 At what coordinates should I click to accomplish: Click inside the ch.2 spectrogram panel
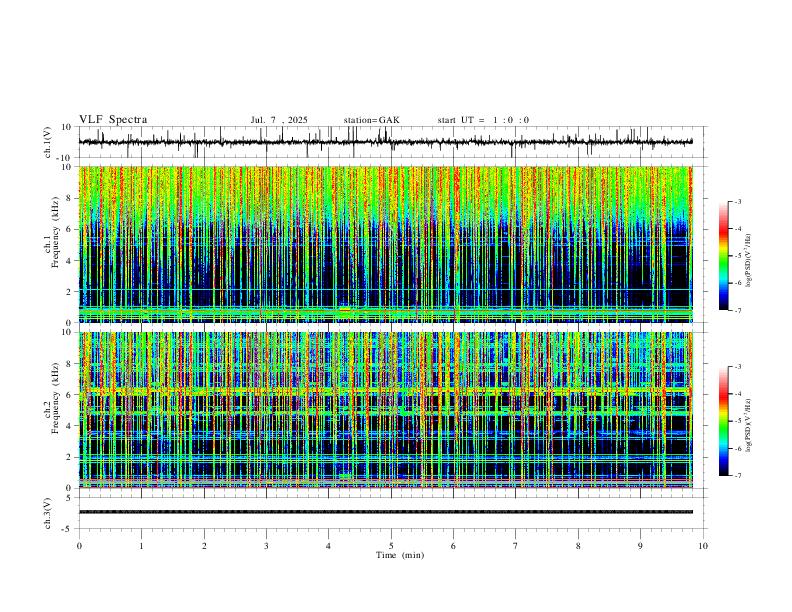[385, 410]
